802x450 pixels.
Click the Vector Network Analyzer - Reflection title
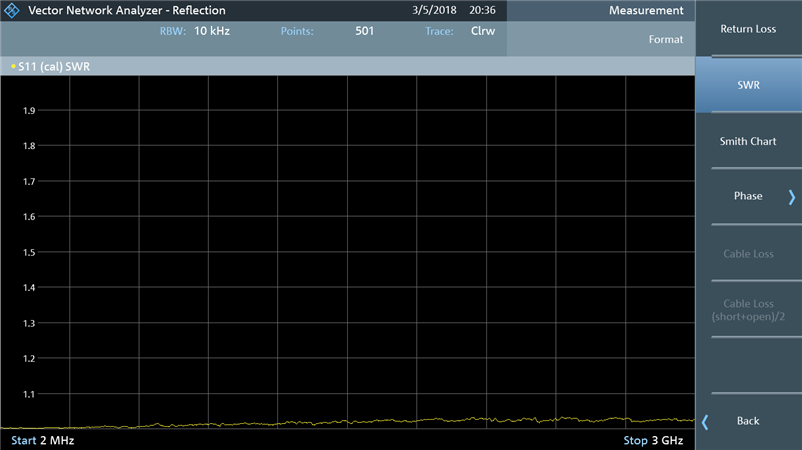127,10
